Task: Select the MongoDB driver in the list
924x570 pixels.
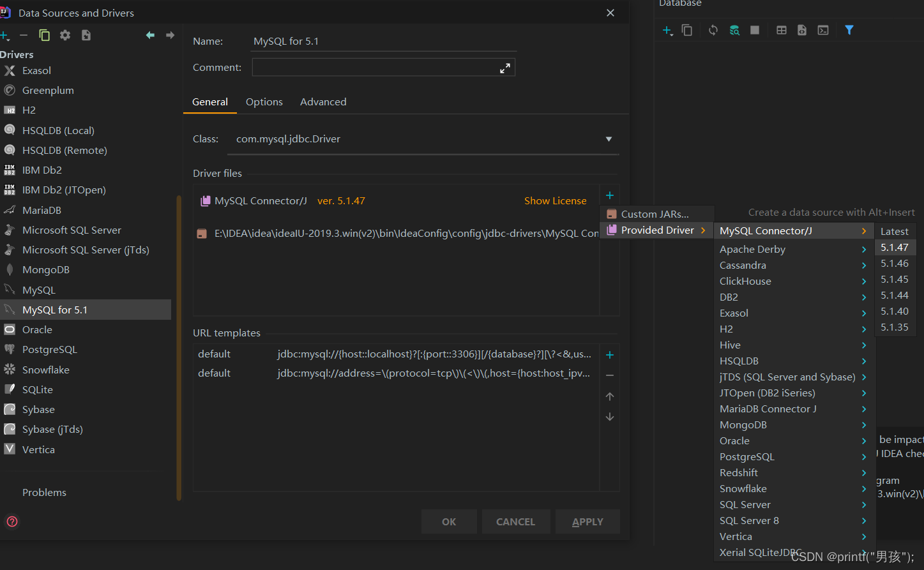Action: point(86,269)
